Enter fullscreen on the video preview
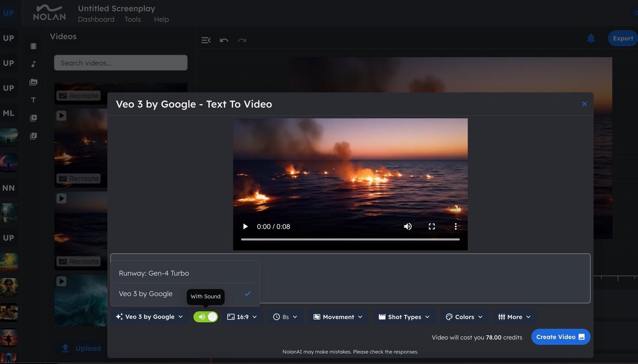 (432, 226)
